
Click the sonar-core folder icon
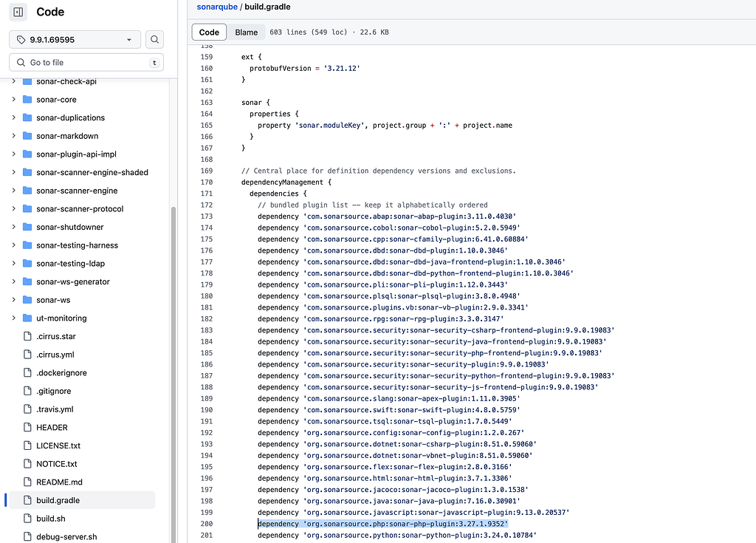27,100
